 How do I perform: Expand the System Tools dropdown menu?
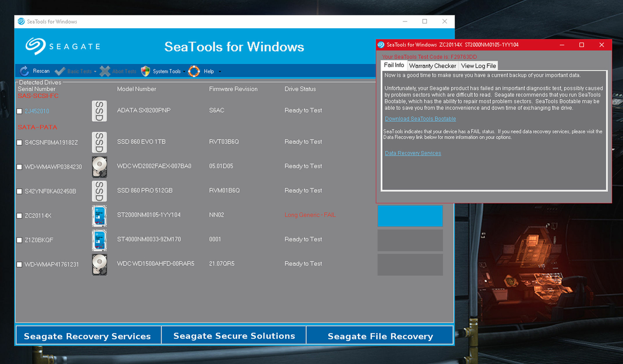point(163,71)
